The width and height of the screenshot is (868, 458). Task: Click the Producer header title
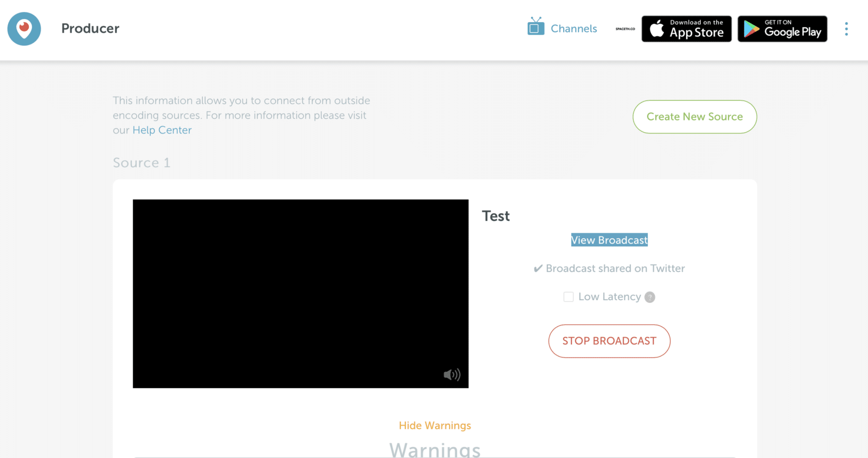(90, 28)
